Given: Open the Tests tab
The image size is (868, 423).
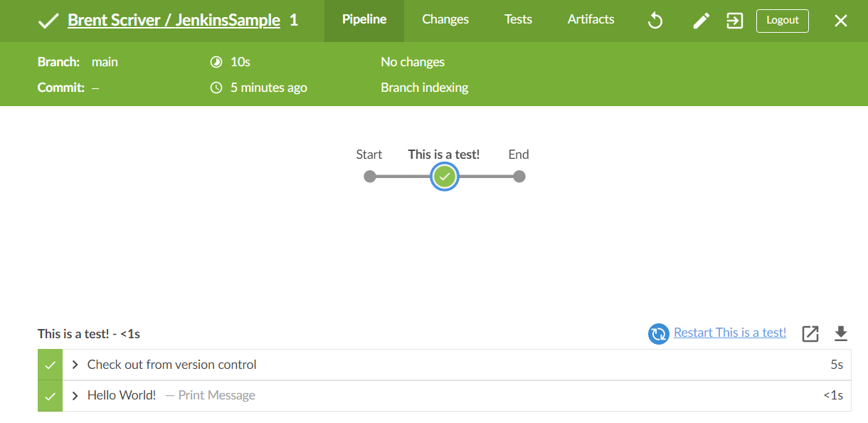Looking at the screenshot, I should (518, 20).
